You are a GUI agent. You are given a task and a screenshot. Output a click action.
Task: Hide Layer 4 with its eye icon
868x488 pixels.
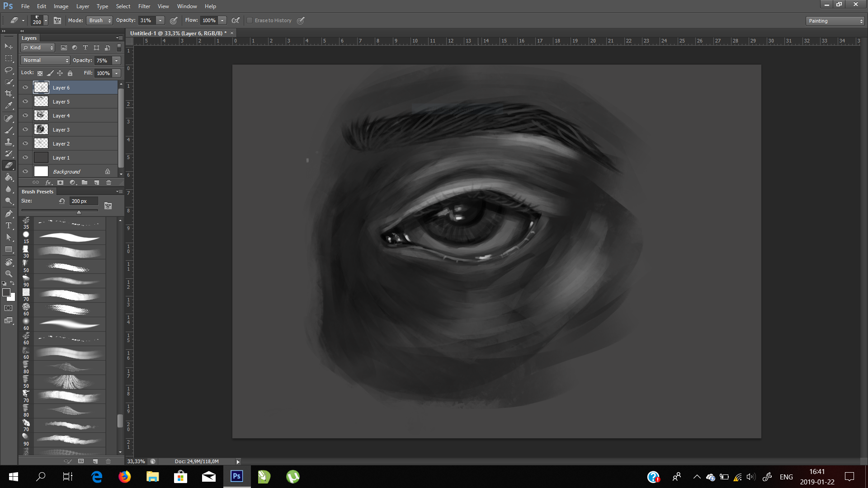[x=25, y=116]
